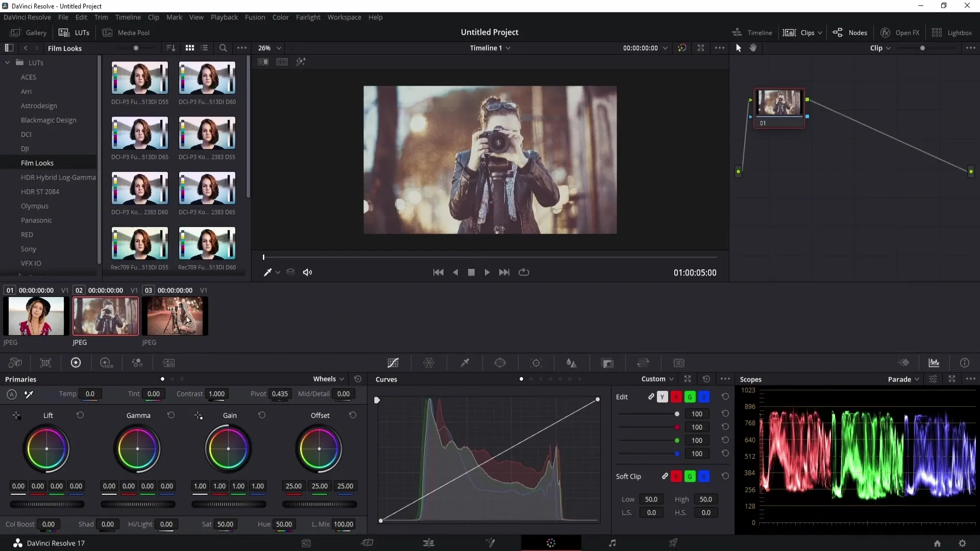Pick the Gain white point picker
Image resolution: width=980 pixels, height=551 pixels.
point(198,415)
